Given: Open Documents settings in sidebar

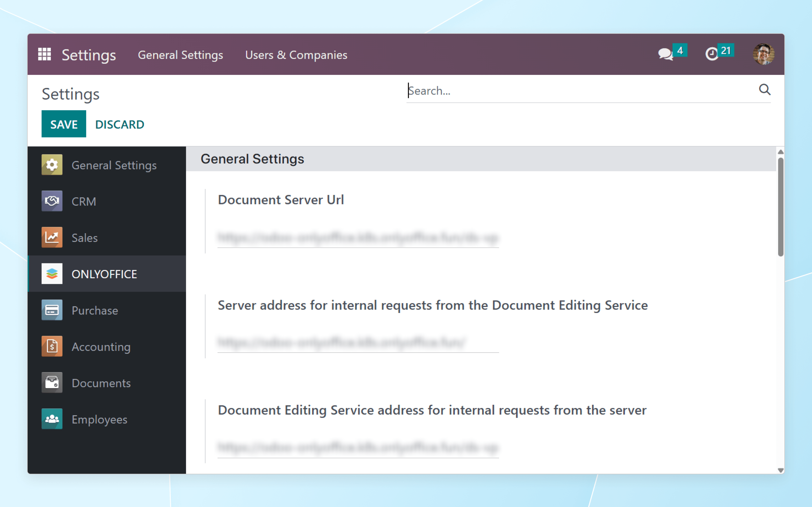Looking at the screenshot, I should [x=101, y=383].
